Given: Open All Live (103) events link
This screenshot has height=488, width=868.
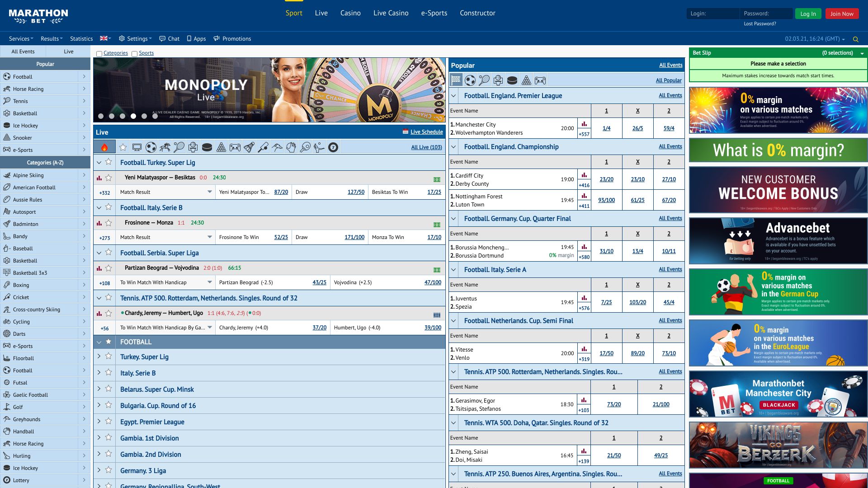Looking at the screenshot, I should pyautogui.click(x=426, y=147).
